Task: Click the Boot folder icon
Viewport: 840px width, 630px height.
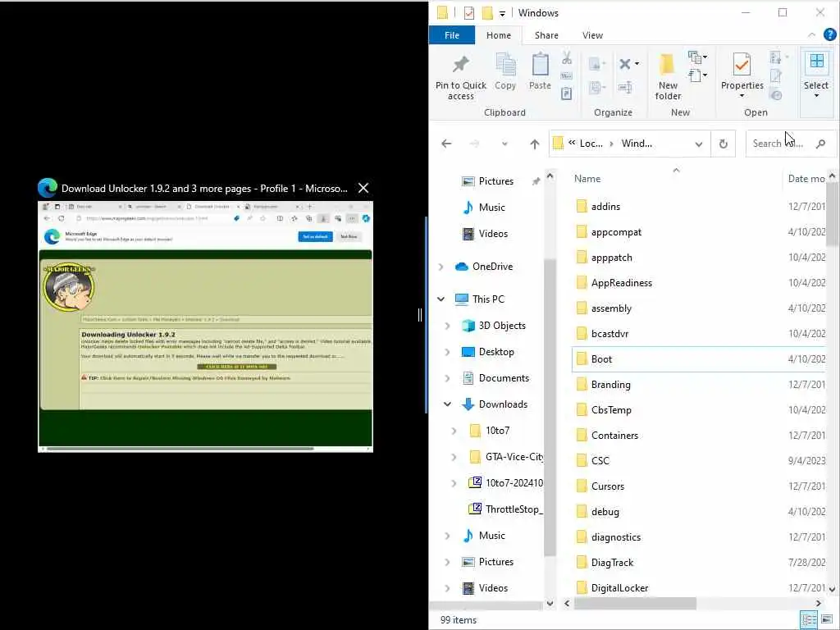Action: [582, 359]
